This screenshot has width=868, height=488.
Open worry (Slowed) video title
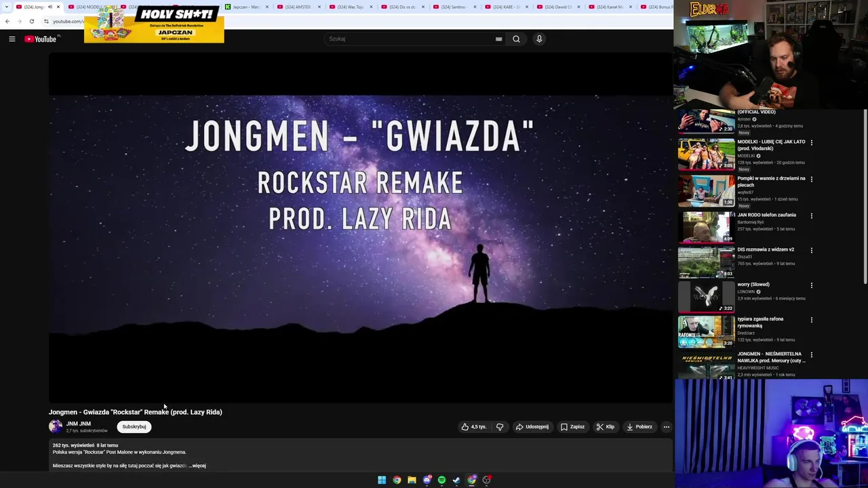coord(753,284)
